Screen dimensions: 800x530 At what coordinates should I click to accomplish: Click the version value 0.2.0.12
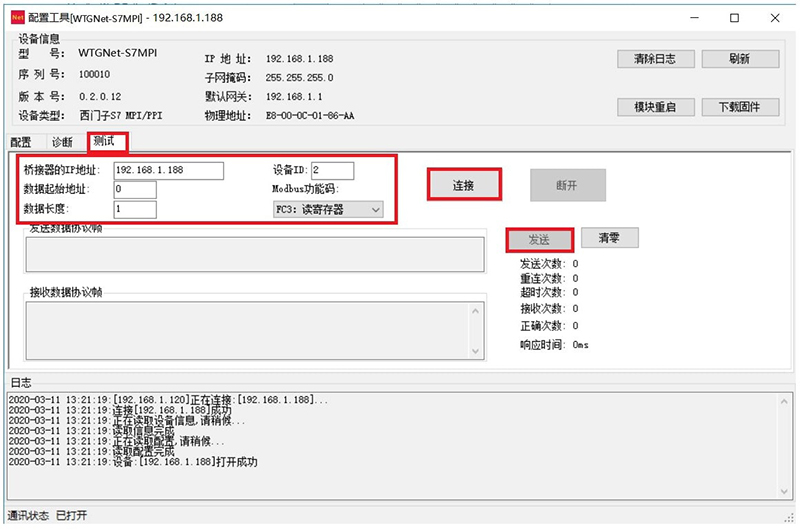pos(100,96)
